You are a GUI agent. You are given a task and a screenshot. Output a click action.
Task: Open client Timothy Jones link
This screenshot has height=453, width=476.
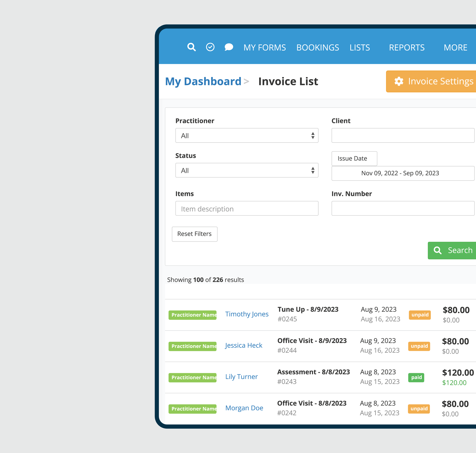(x=247, y=314)
